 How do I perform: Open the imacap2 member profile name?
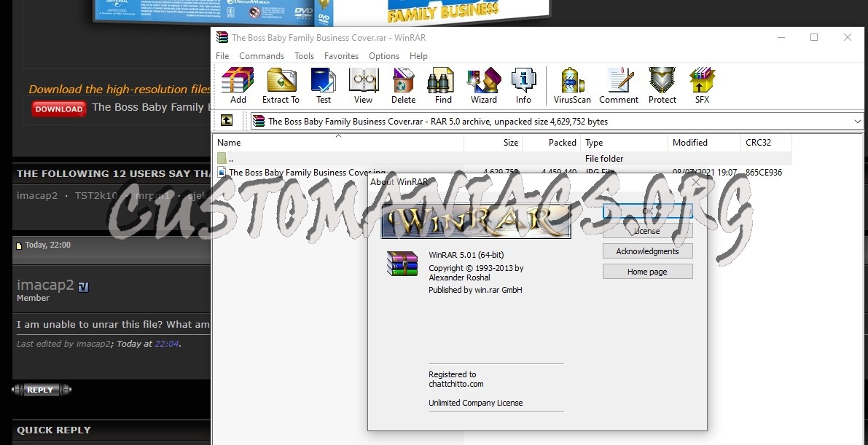(45, 285)
